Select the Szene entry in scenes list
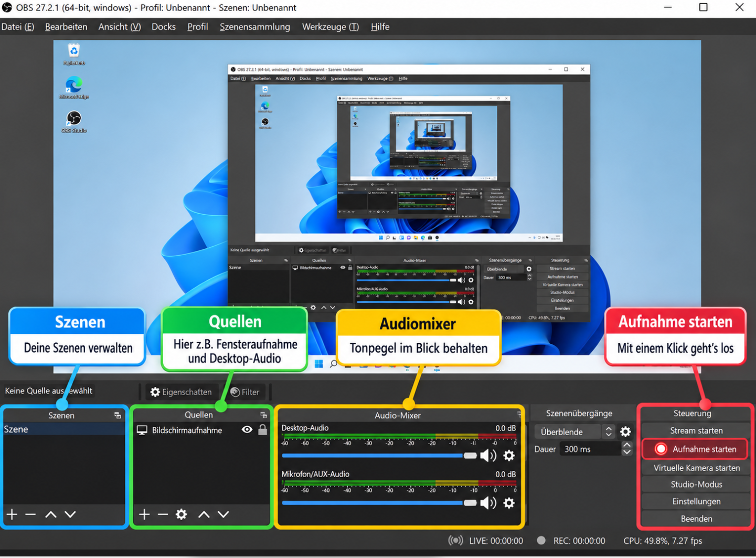Viewport: 756px width, 558px height. 64,429
